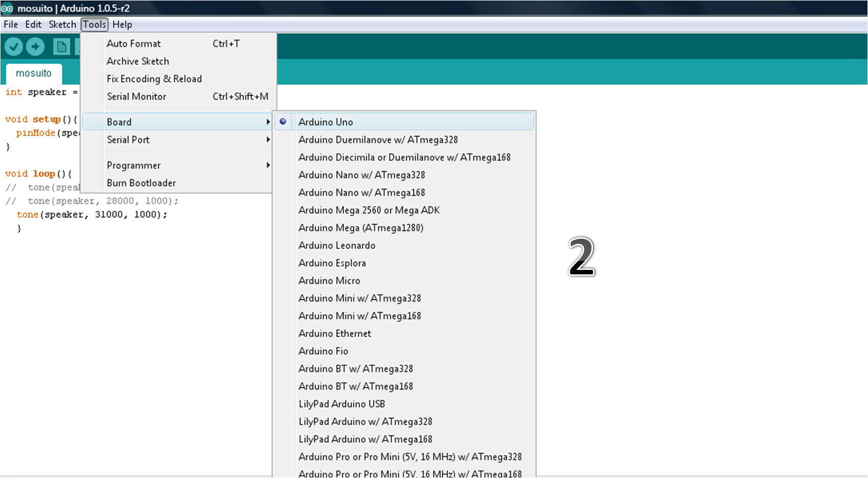This screenshot has height=478, width=868.
Task: Select Arduino Mini w/ ATmega168
Action: [405, 316]
